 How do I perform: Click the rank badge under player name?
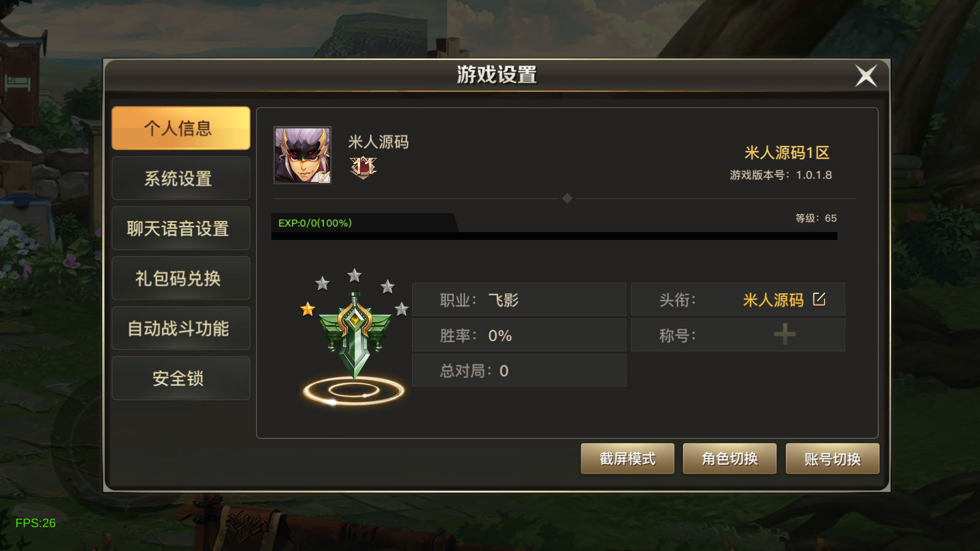(363, 167)
